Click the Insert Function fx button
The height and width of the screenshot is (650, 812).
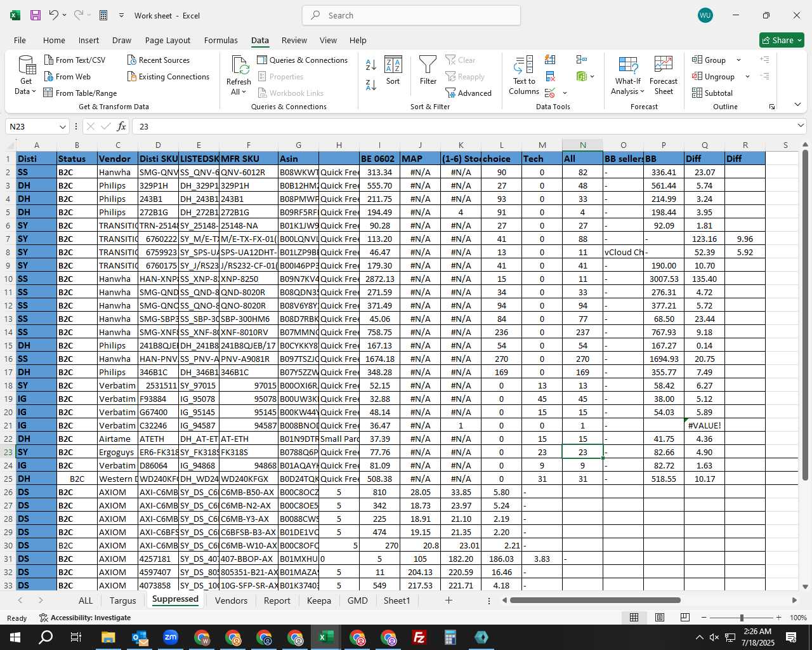[x=121, y=126]
